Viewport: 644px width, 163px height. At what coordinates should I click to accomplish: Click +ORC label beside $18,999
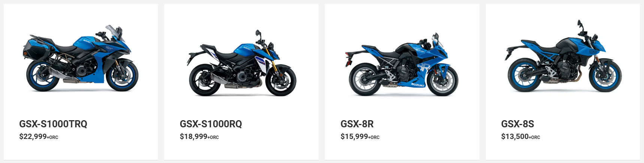pos(213,137)
